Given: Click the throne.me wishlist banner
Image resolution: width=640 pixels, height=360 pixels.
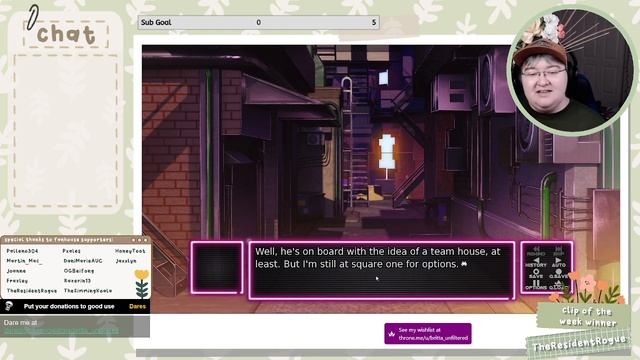Looking at the screenshot, I should pos(428,334).
